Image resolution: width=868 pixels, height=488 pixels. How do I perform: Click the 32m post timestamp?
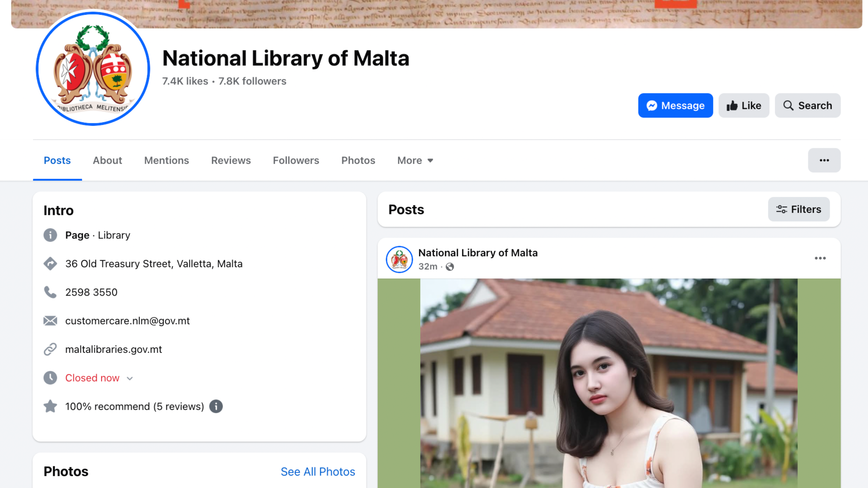pos(428,266)
